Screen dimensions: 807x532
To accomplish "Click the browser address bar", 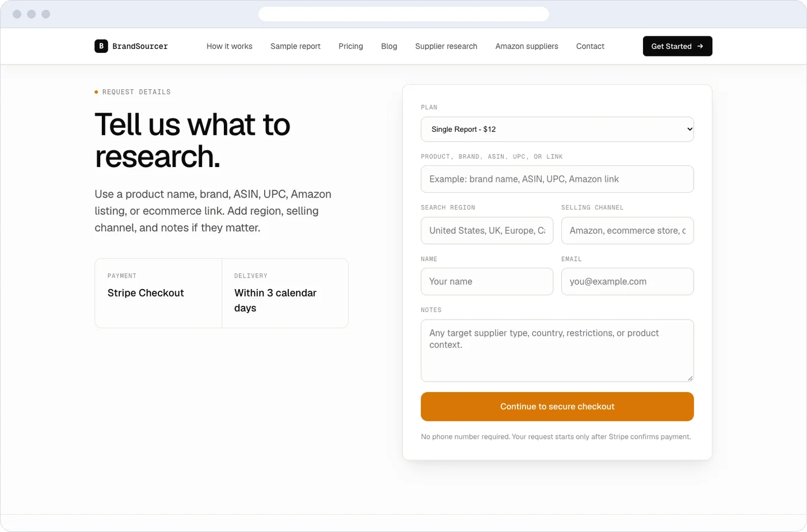I will pyautogui.click(x=403, y=14).
